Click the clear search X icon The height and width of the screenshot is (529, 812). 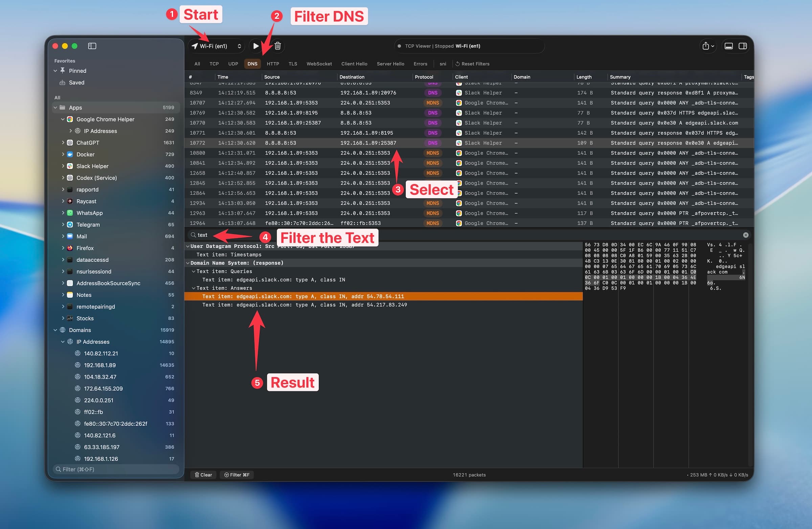[745, 235]
